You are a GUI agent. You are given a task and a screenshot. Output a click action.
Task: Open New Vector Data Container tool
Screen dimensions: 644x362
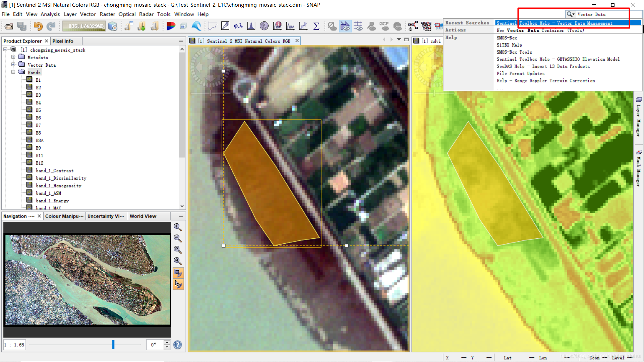tap(541, 30)
